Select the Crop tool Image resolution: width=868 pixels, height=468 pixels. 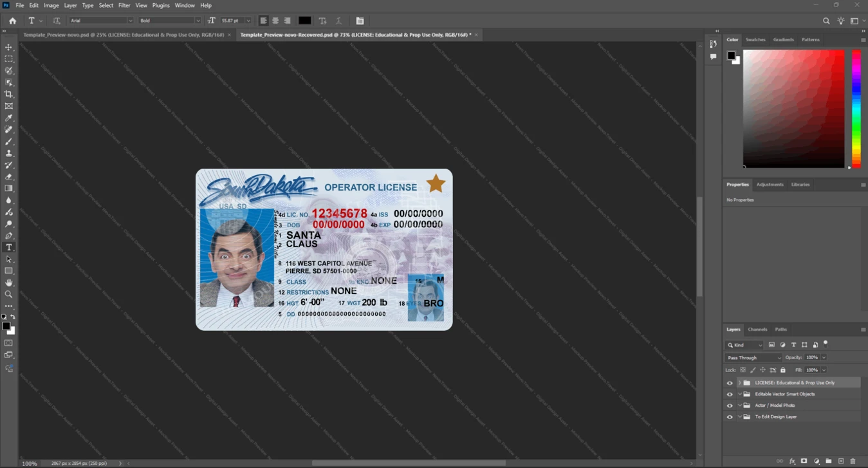9,94
